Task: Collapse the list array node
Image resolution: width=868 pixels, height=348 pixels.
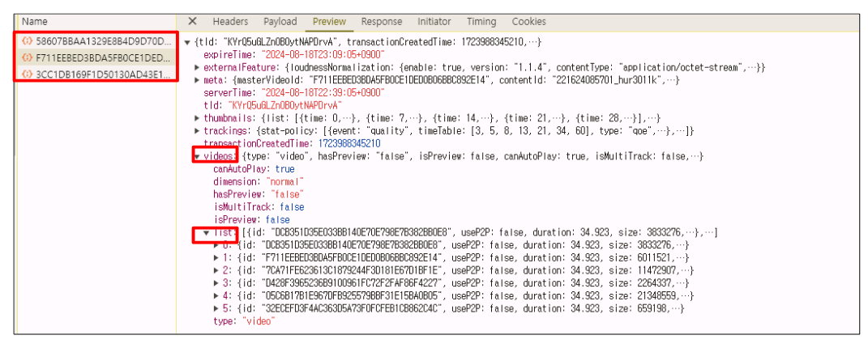Action: tap(207, 232)
